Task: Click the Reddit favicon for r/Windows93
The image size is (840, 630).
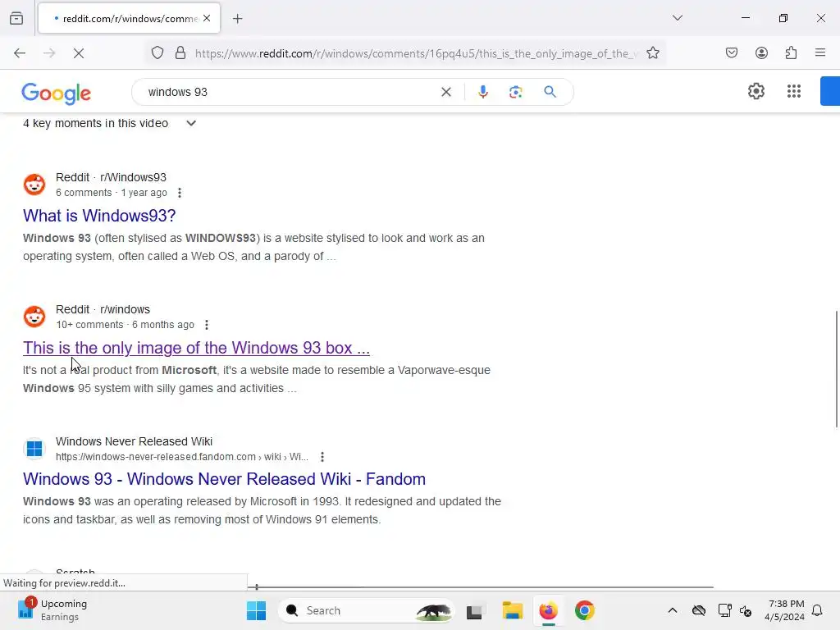Action: [x=34, y=185]
